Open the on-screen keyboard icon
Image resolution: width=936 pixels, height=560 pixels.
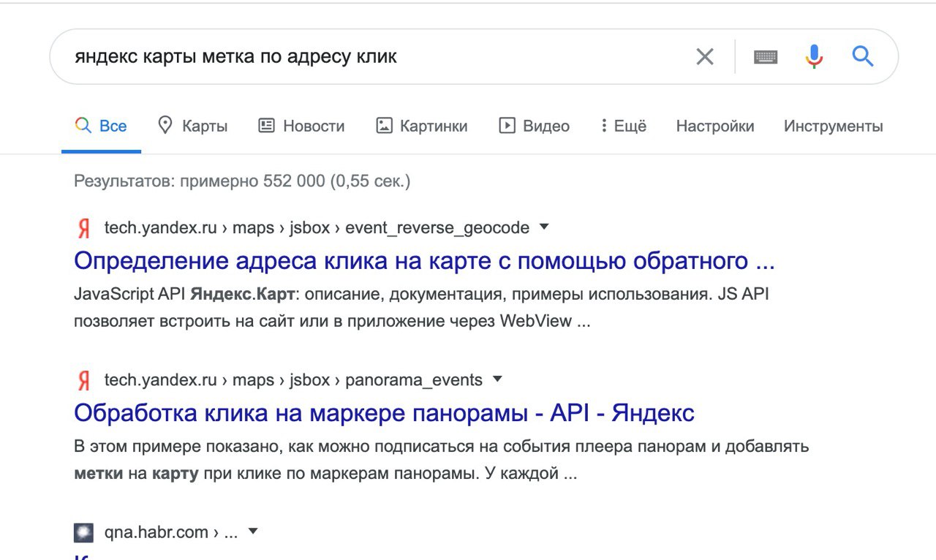tap(766, 56)
